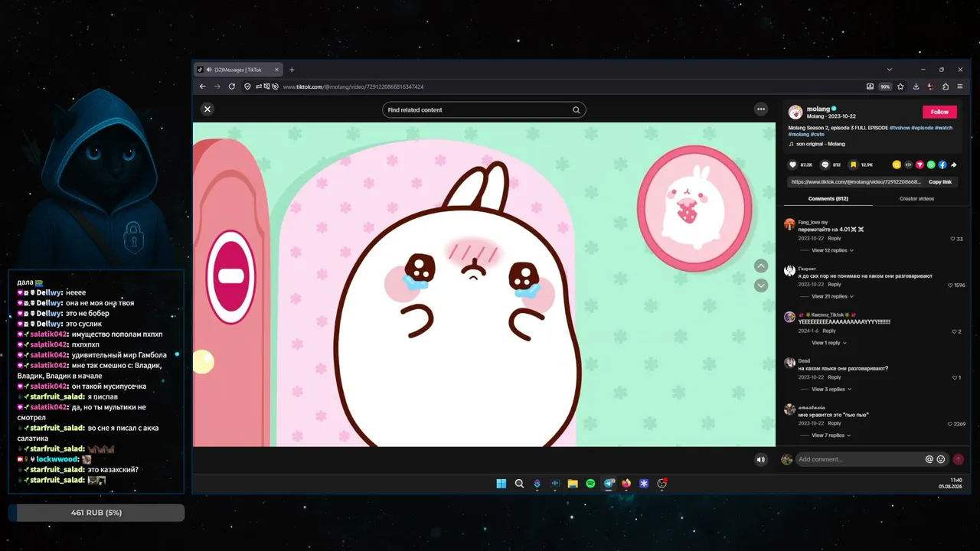Image resolution: width=980 pixels, height=551 pixels.
Task: Click the browser address bar URL
Action: (x=353, y=86)
